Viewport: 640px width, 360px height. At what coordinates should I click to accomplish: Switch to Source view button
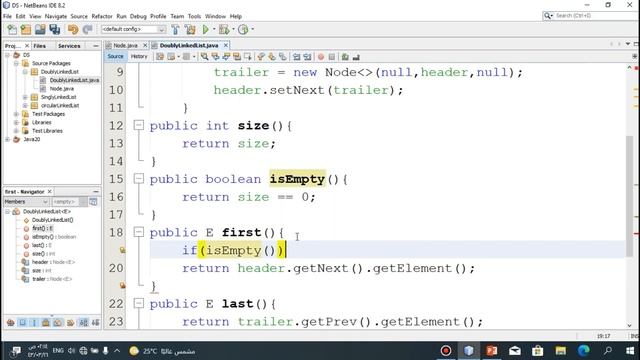click(x=116, y=56)
